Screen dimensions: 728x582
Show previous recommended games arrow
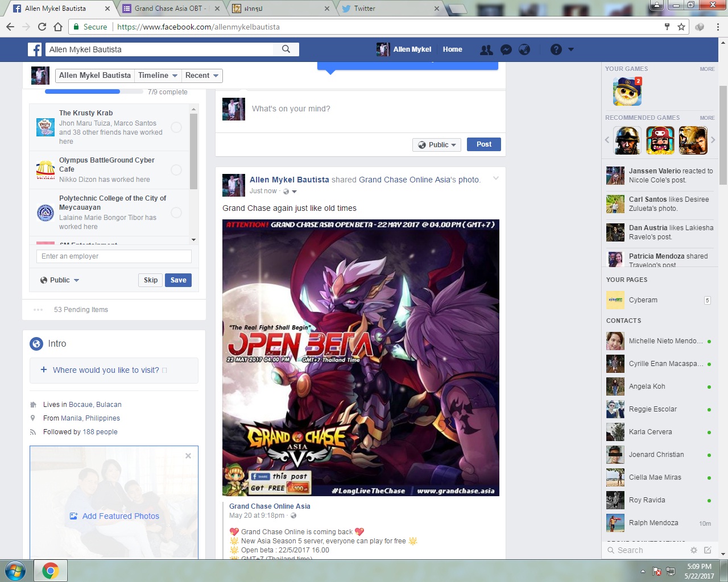[607, 140]
